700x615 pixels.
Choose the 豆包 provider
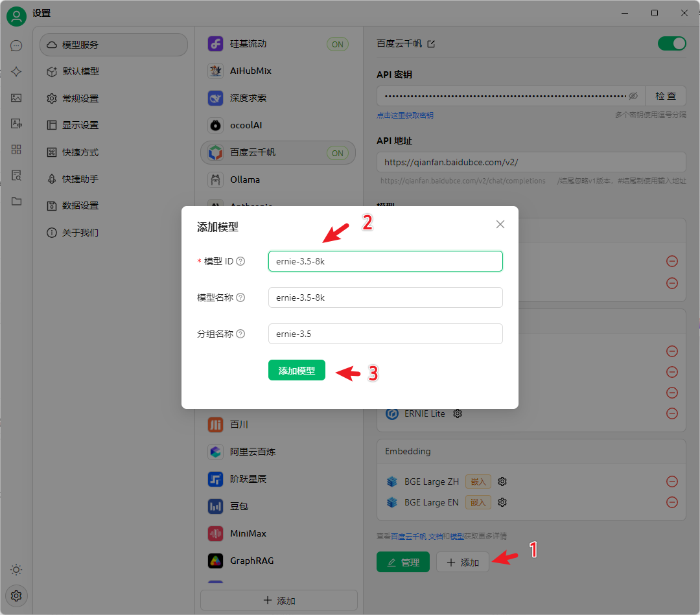click(278, 506)
